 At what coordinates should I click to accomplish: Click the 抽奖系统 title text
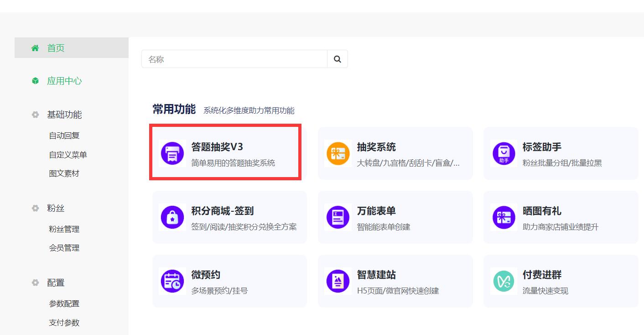point(376,147)
